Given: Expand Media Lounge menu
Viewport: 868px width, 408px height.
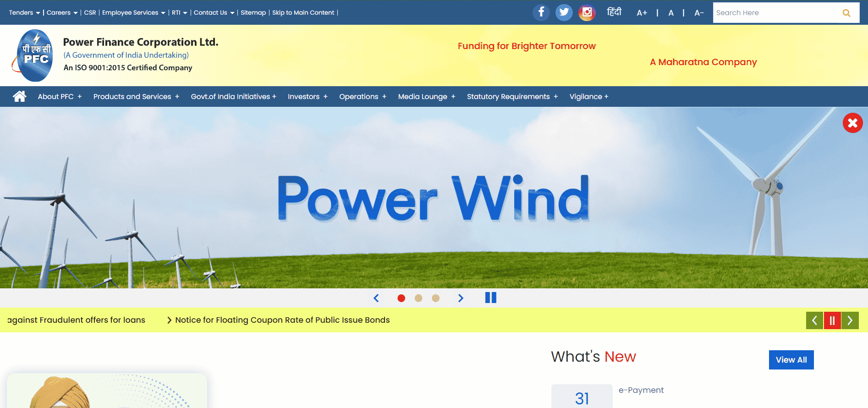Looking at the screenshot, I should coord(426,96).
